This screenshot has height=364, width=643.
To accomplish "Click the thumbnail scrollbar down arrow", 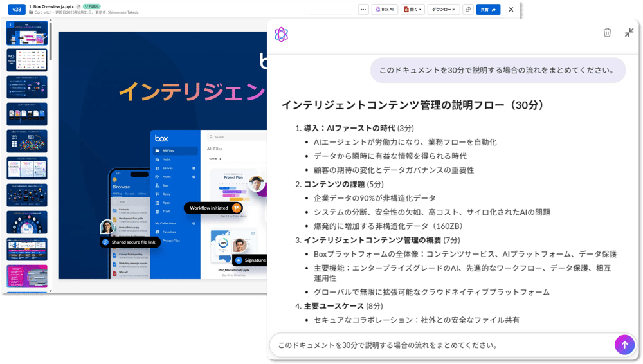I will [x=50, y=291].
